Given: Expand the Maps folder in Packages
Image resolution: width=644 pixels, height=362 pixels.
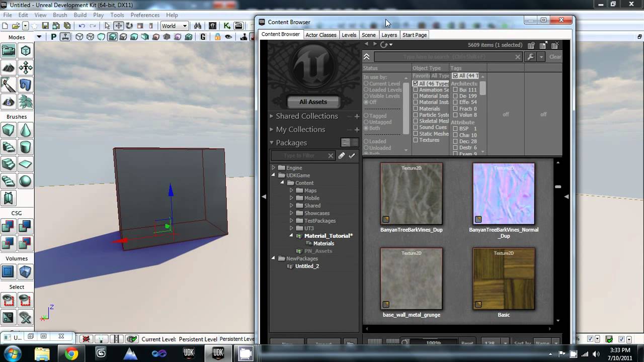Looking at the screenshot, I should click(291, 191).
